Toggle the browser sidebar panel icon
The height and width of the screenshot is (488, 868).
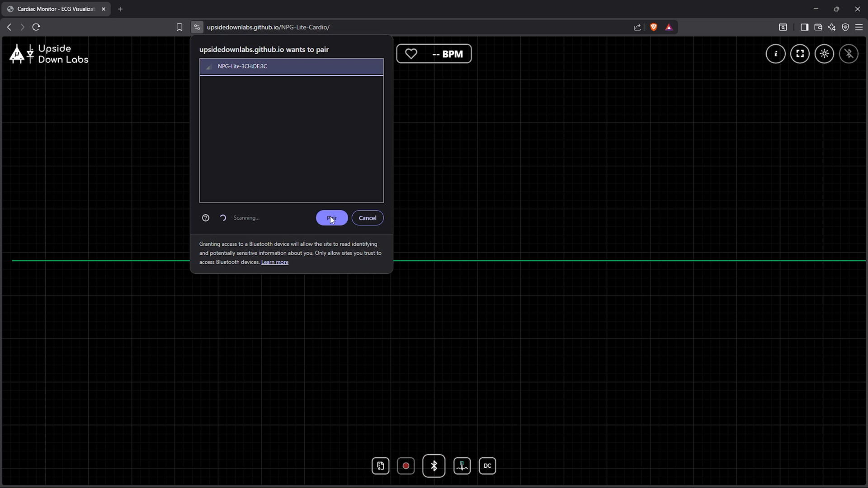click(x=804, y=27)
